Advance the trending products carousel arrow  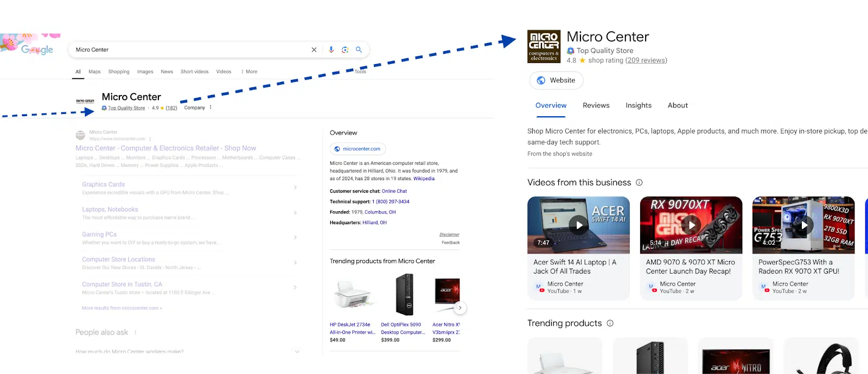[x=460, y=308]
